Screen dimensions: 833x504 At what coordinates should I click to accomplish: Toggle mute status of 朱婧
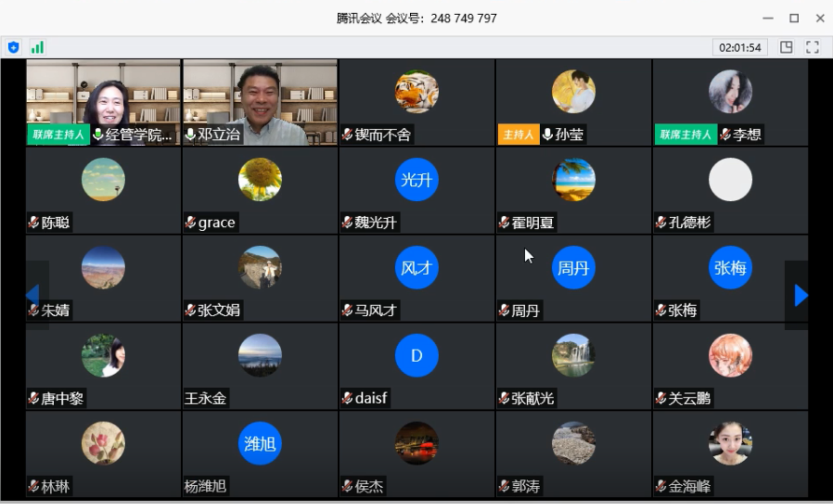pos(33,310)
